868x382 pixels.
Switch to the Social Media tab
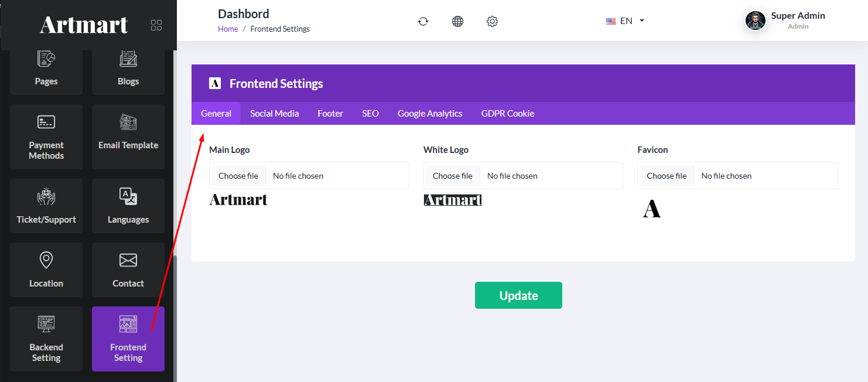click(x=274, y=114)
